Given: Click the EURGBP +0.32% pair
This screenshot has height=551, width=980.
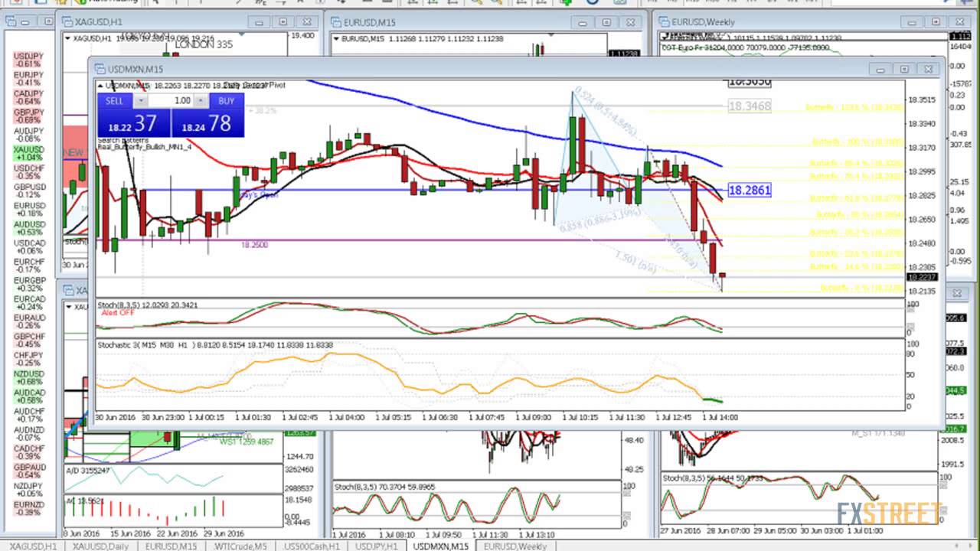Looking at the screenshot, I should point(29,284).
